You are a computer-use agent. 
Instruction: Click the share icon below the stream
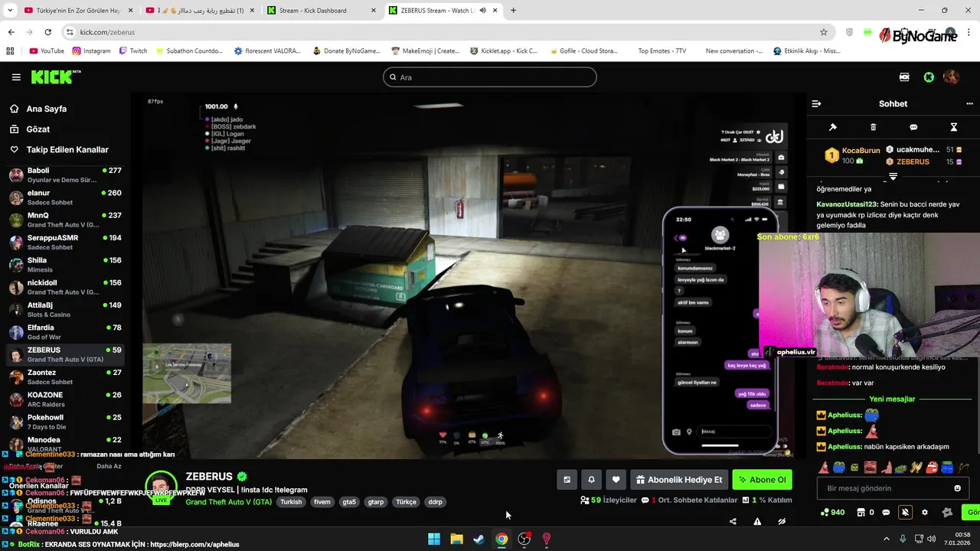pos(733,522)
